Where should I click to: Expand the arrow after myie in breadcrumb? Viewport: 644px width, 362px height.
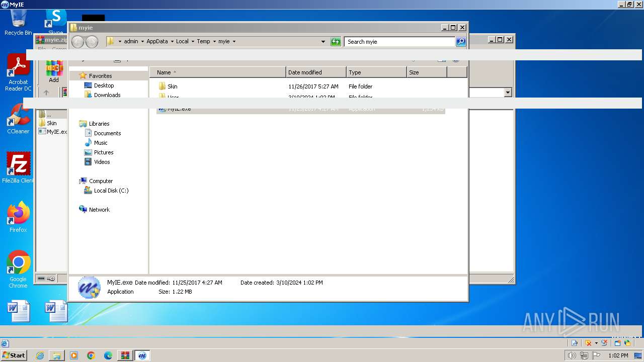[x=234, y=41]
